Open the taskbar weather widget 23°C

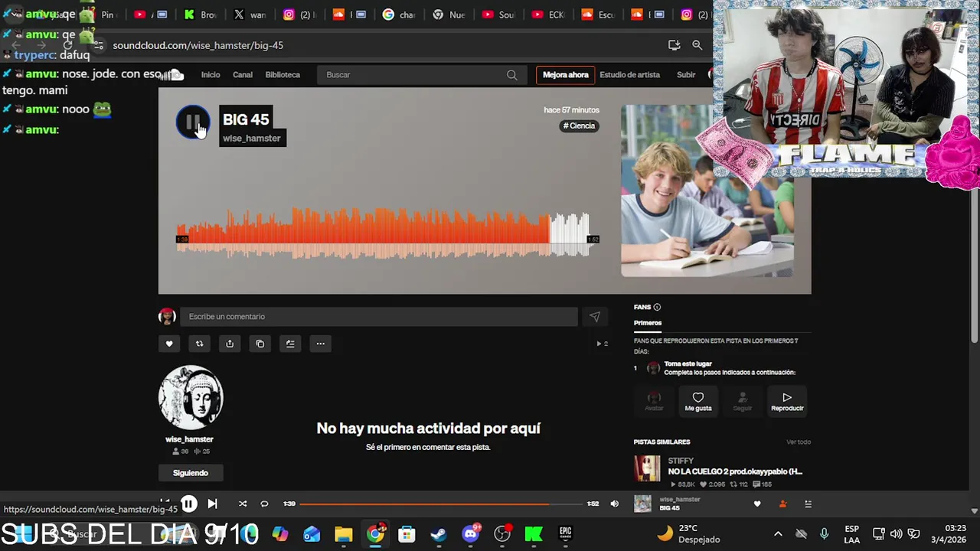point(688,533)
